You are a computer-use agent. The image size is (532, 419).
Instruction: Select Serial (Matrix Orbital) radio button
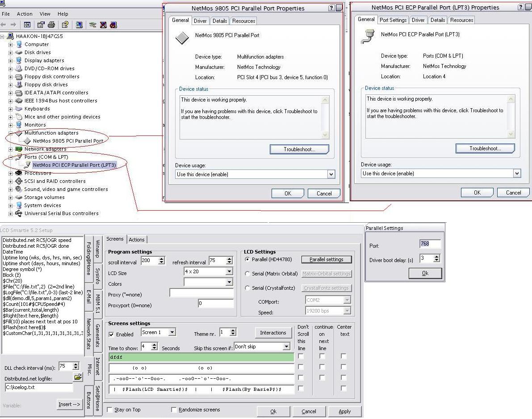point(247,274)
